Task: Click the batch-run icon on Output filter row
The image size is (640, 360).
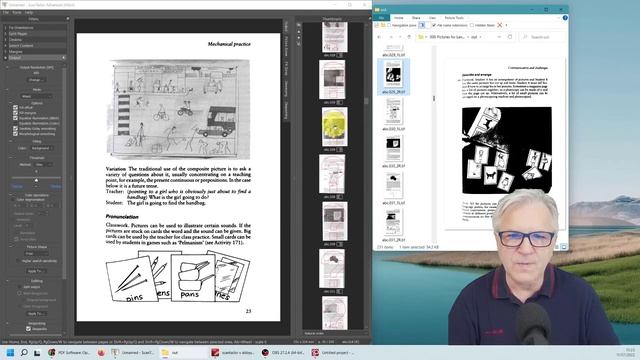Action: pyautogui.click(x=63, y=58)
